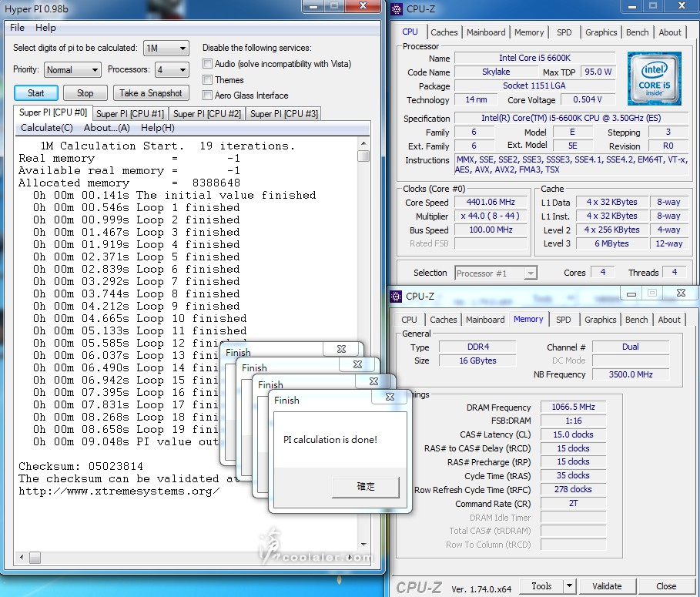Click the Intel Core i5 6600K name field
Screen dimensions: 700x597
(535, 58)
